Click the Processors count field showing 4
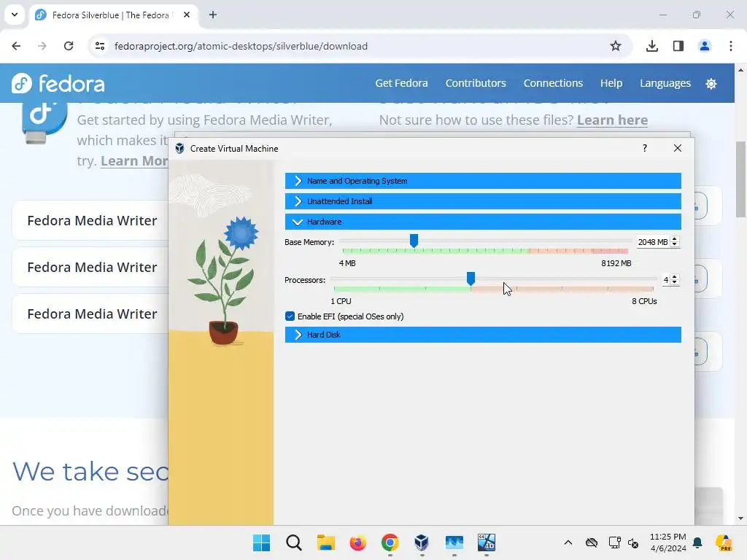 [665, 280]
